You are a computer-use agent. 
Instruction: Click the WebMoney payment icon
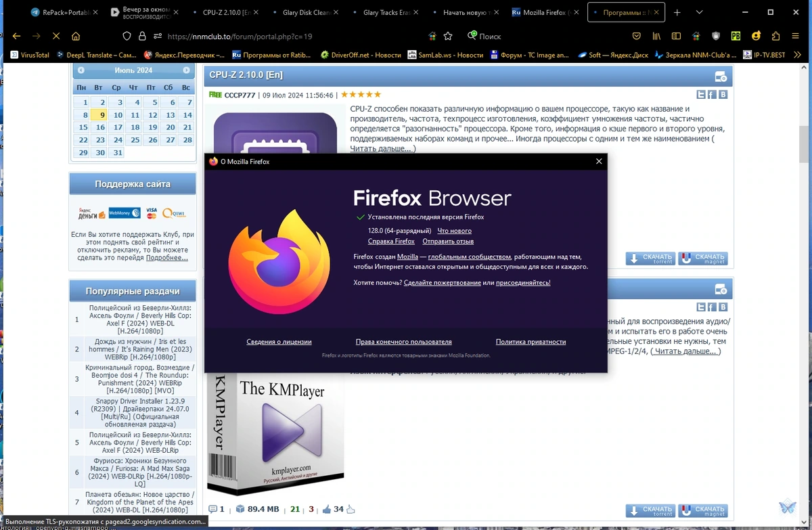[x=125, y=213]
